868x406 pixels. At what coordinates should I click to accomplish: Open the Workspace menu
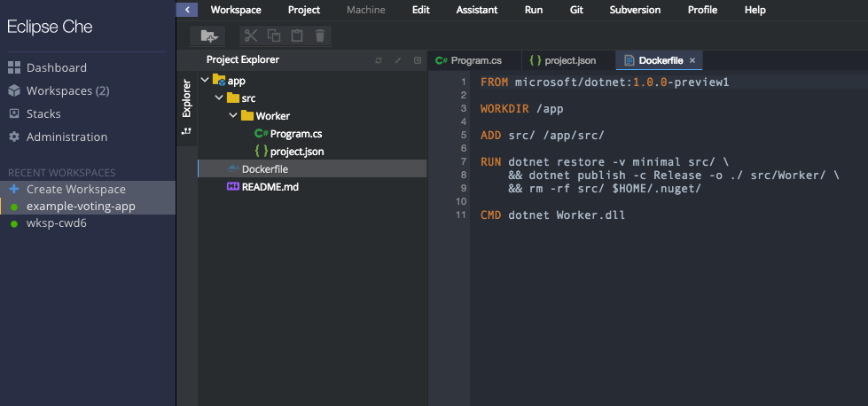(236, 10)
